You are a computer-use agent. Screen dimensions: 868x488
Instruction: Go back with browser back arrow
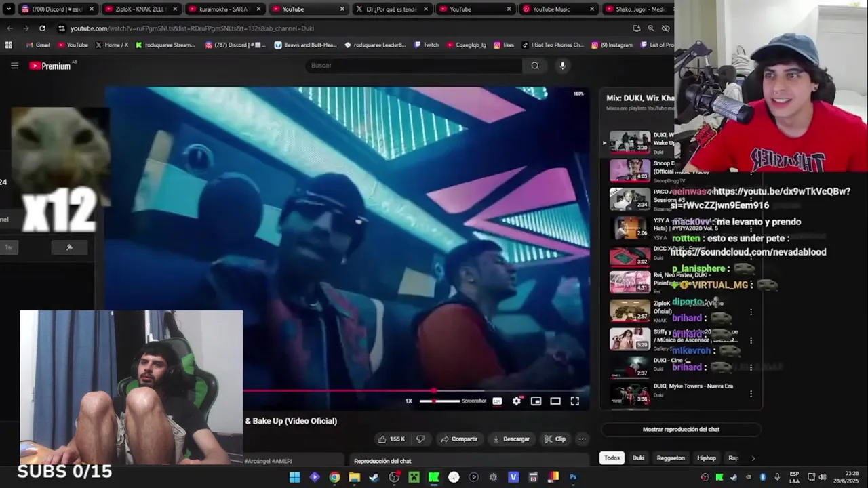coord(9,28)
